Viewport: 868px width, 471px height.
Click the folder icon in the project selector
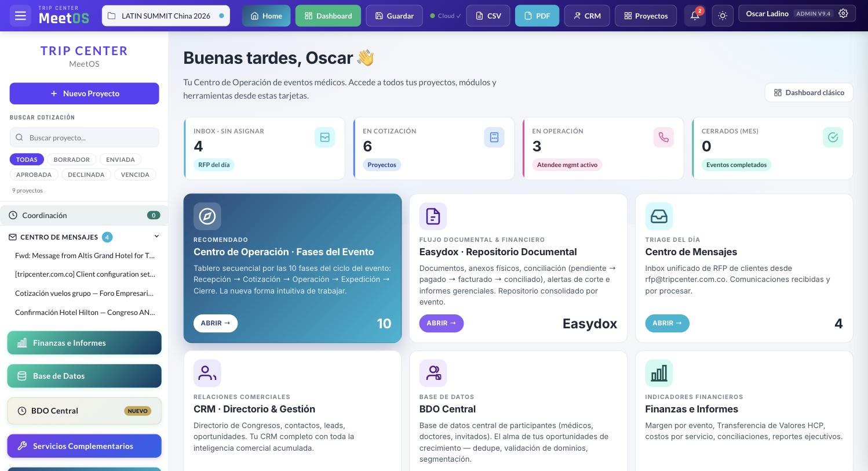112,16
